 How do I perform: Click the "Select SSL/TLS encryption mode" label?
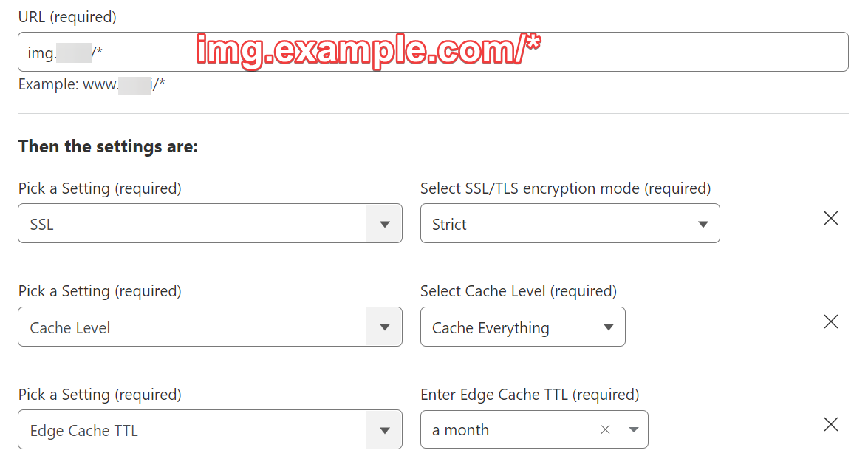click(565, 188)
